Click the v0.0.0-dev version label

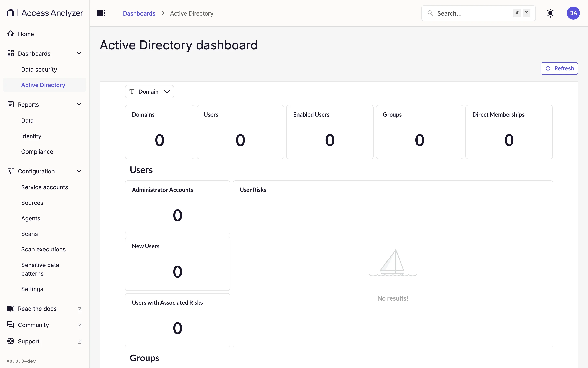tap(21, 361)
